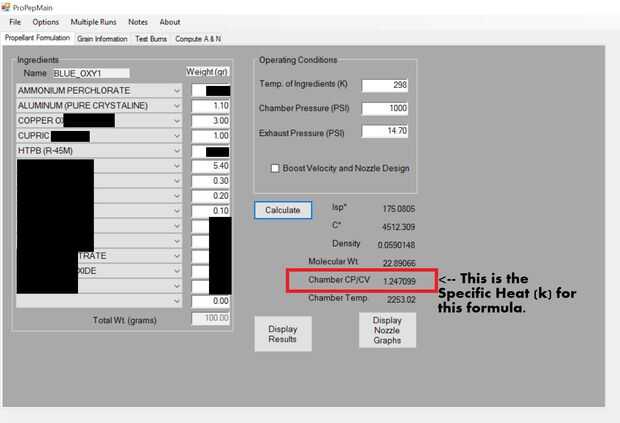Switch to the Grain Information tab
The image size is (620, 423).
click(102, 39)
